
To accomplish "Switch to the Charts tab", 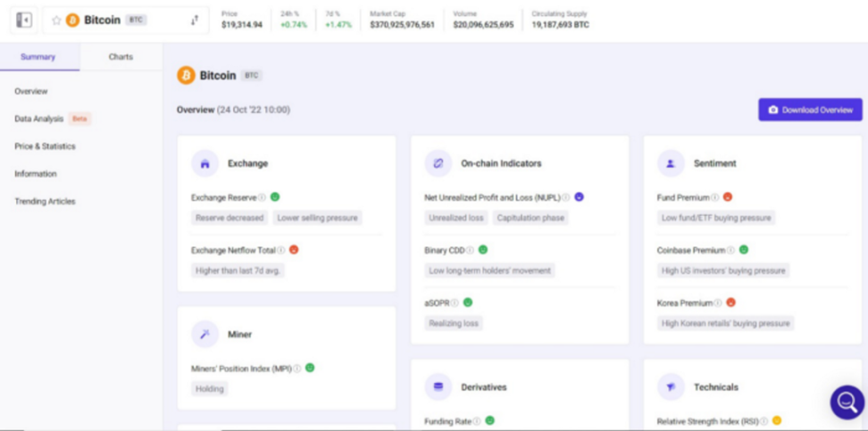I will [x=121, y=57].
